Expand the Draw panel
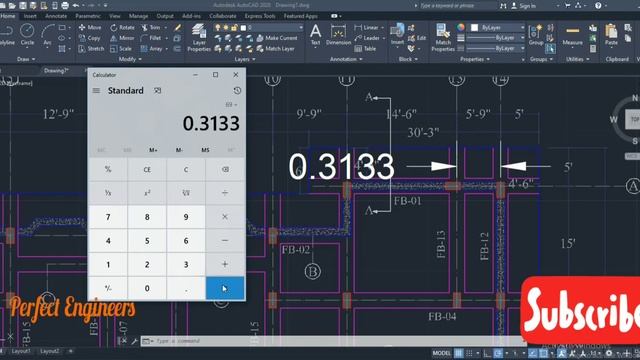The width and height of the screenshot is (640, 360). [26, 59]
